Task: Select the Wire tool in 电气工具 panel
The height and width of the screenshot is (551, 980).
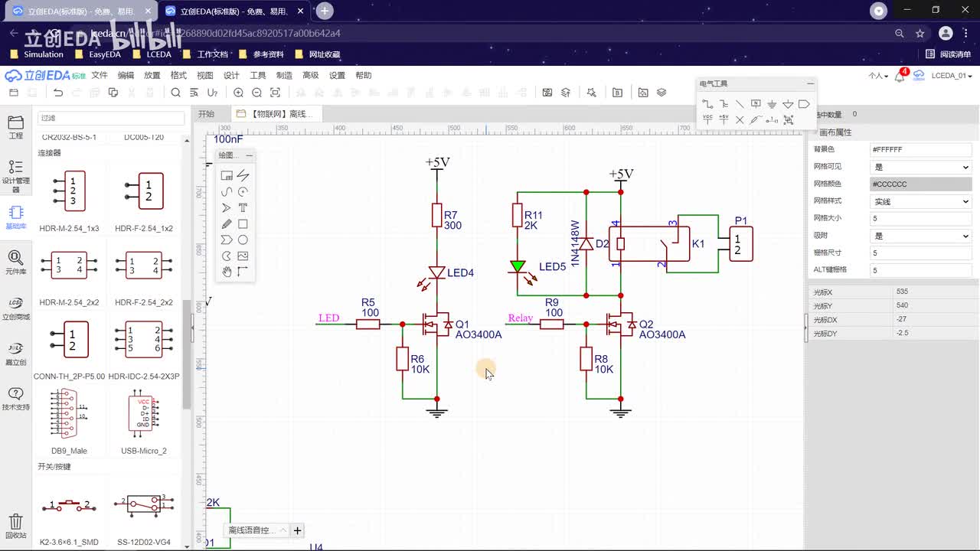Action: click(x=707, y=104)
